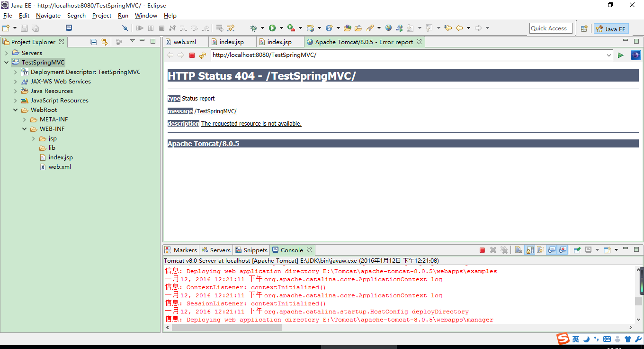Viewport: 644px width, 349px height.
Task: Click the Skip All Breakpoints toolbar icon
Action: 125,28
